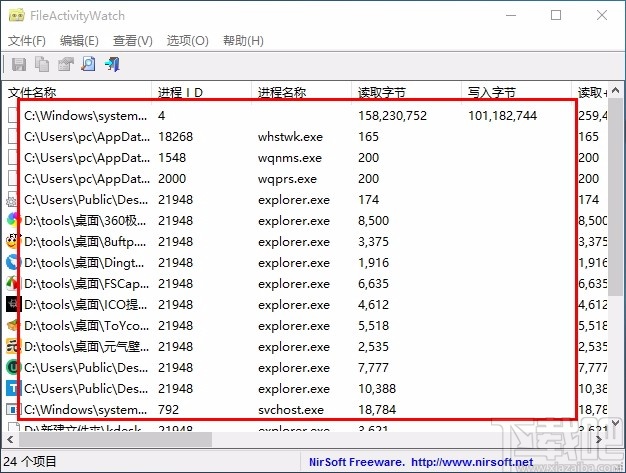Click the ICO提... row black icon

pos(13,305)
